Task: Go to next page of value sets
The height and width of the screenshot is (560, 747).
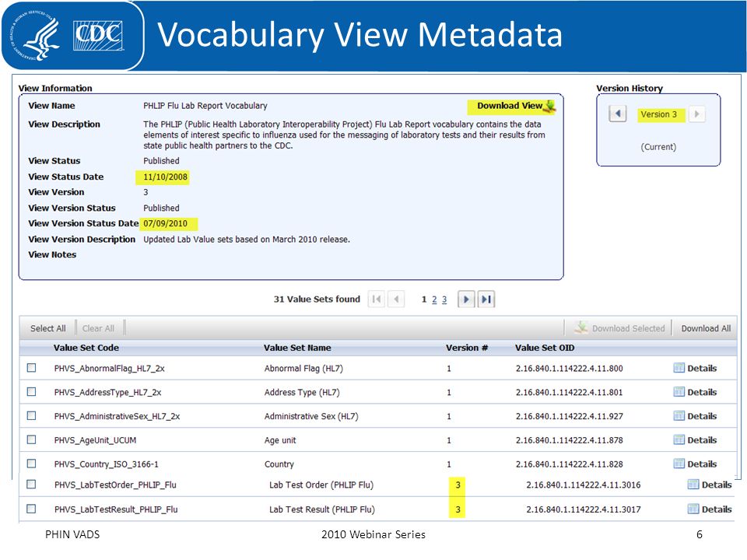Action: [x=466, y=299]
